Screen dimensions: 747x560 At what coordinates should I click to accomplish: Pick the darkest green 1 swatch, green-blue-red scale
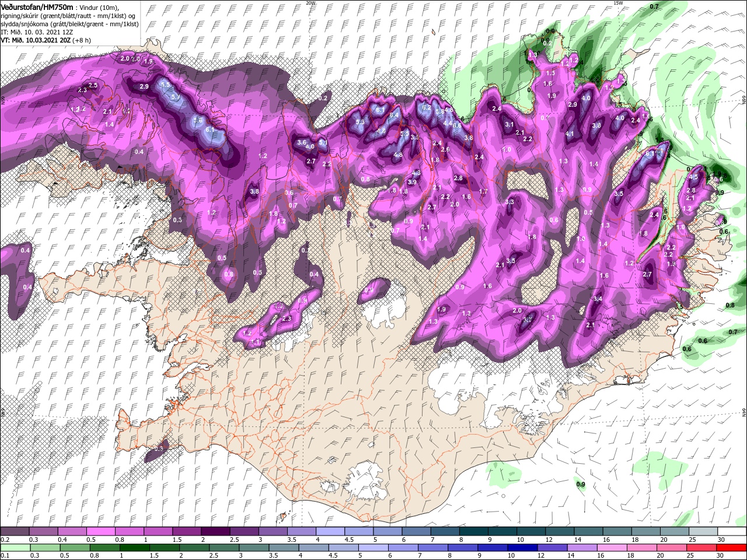pos(134,547)
